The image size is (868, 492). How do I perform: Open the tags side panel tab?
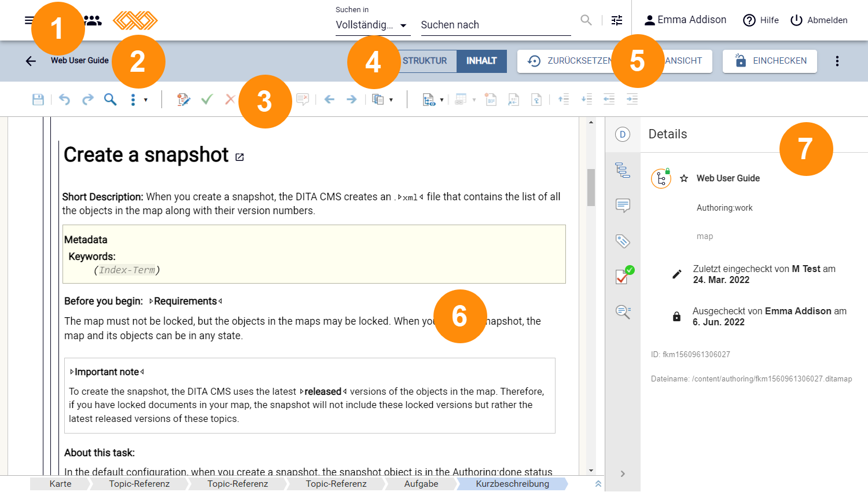623,241
